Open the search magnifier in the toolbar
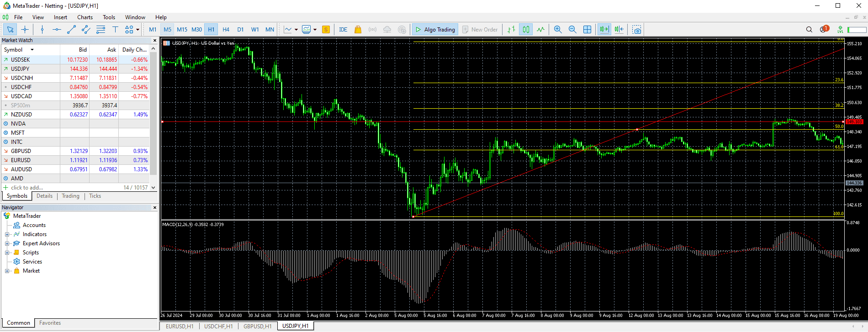Image resolution: width=868 pixels, height=332 pixels. click(x=809, y=30)
